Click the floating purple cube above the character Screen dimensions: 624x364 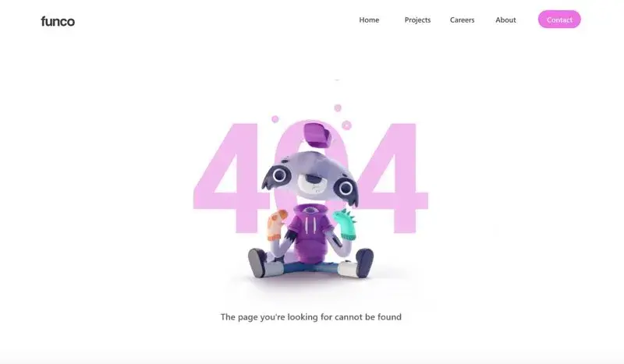[x=317, y=136]
